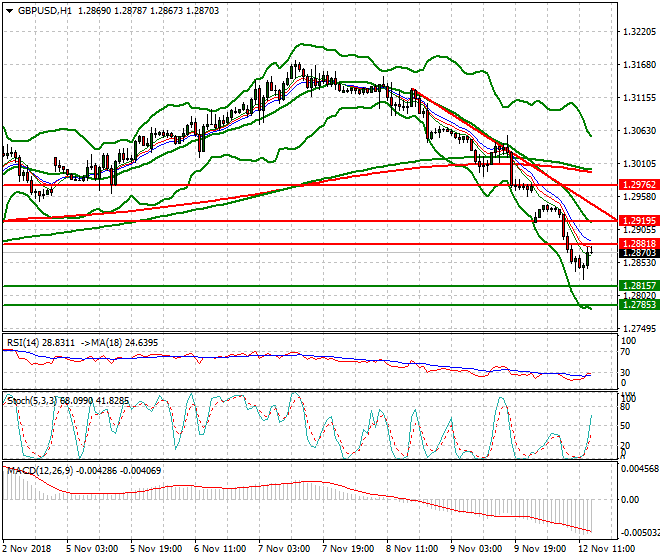Click the green 1.28157 support level label

point(639,285)
